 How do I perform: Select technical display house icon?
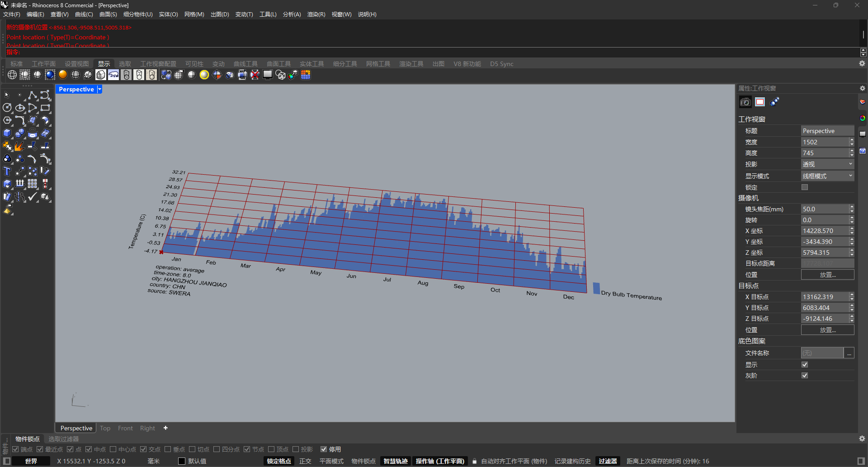[x=101, y=75]
